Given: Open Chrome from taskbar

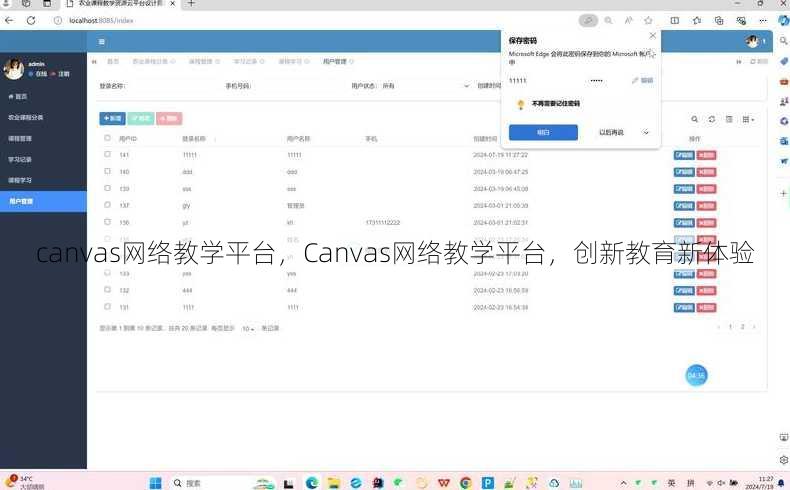Looking at the screenshot, I should [466, 483].
